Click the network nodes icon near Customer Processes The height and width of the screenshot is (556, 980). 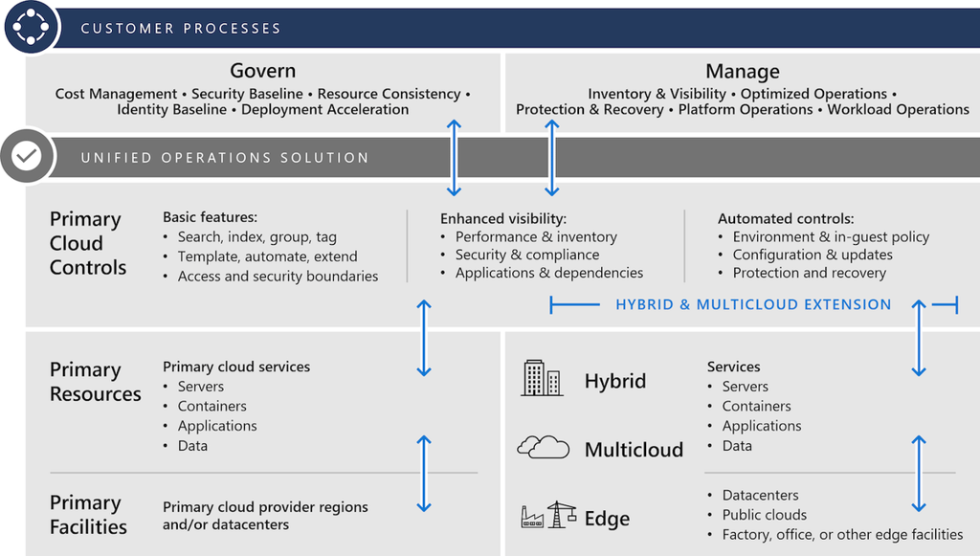tap(32, 27)
